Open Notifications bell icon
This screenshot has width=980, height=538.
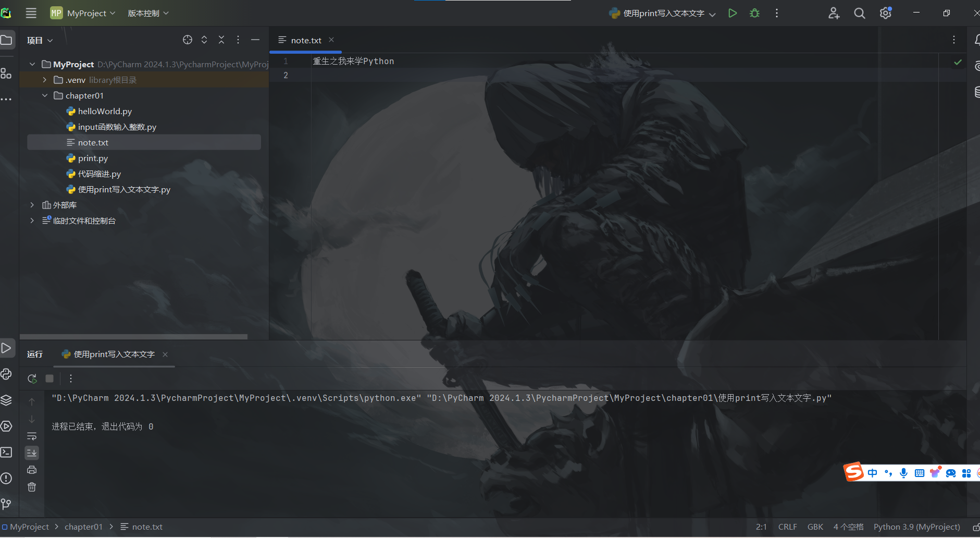(x=976, y=40)
